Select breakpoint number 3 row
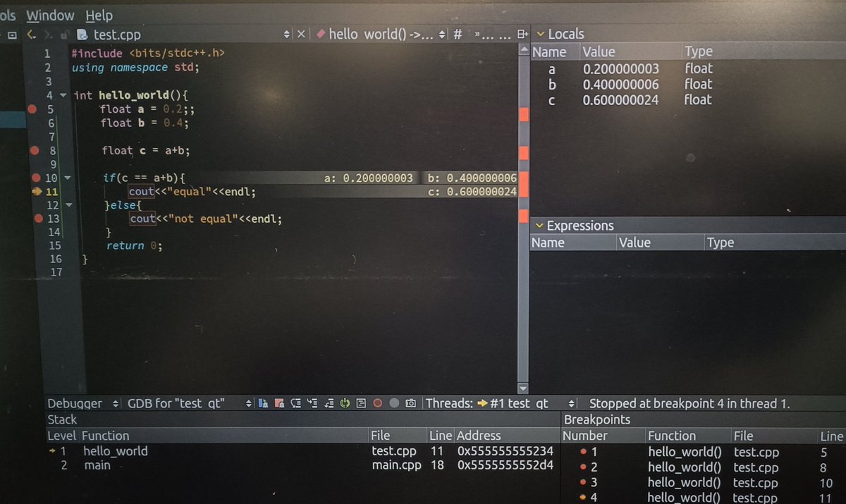 (x=704, y=483)
